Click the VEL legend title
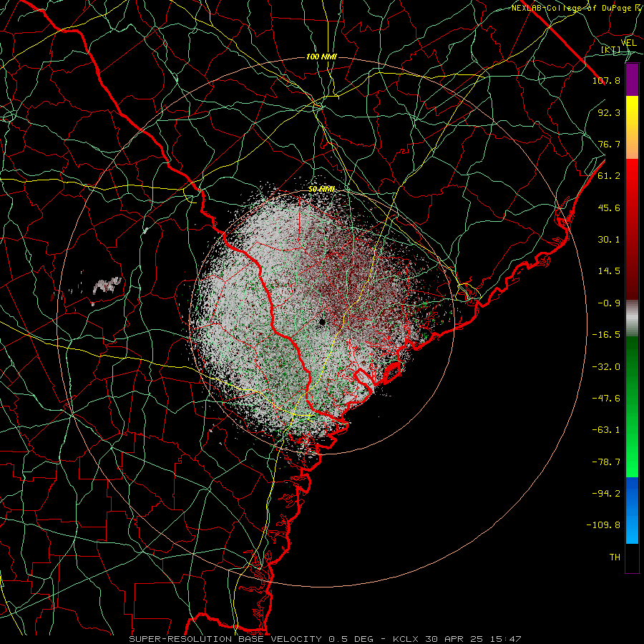 click(x=628, y=43)
